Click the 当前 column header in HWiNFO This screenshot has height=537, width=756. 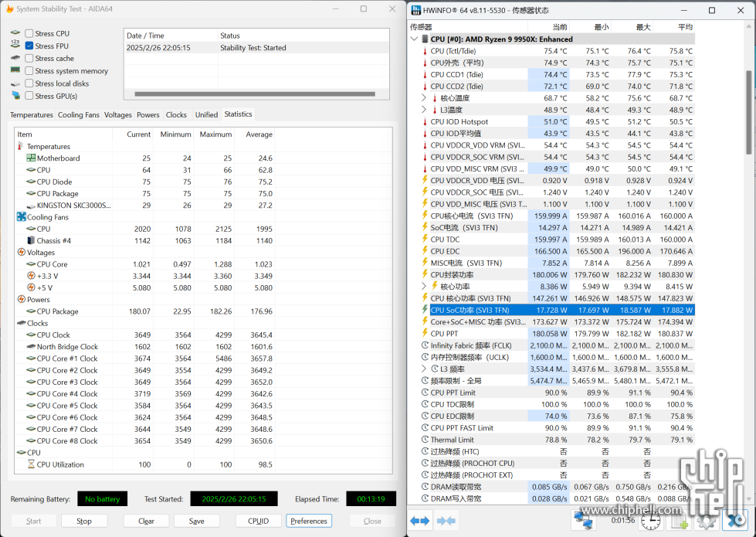550,27
